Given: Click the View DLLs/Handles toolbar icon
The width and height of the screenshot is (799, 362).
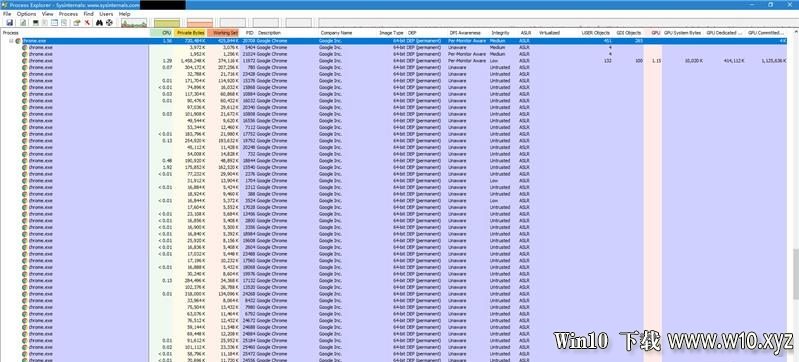Looking at the screenshot, I should pos(64,23).
